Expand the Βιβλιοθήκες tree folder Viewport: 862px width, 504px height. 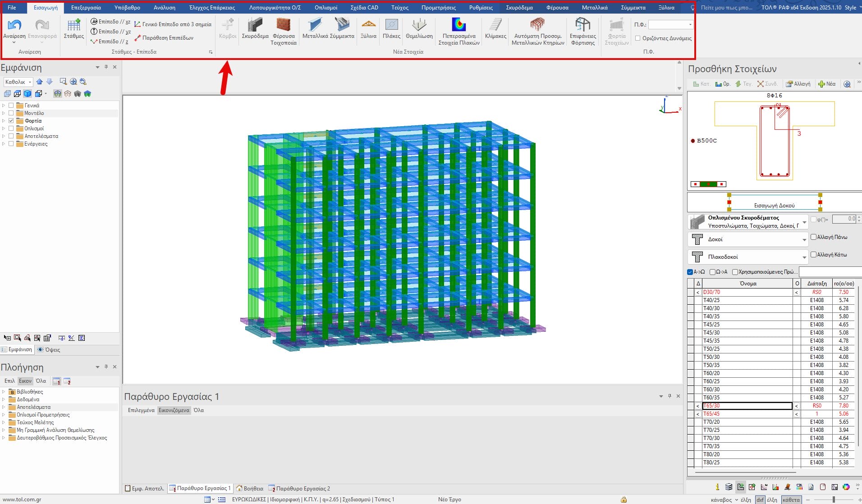pyautogui.click(x=4, y=392)
